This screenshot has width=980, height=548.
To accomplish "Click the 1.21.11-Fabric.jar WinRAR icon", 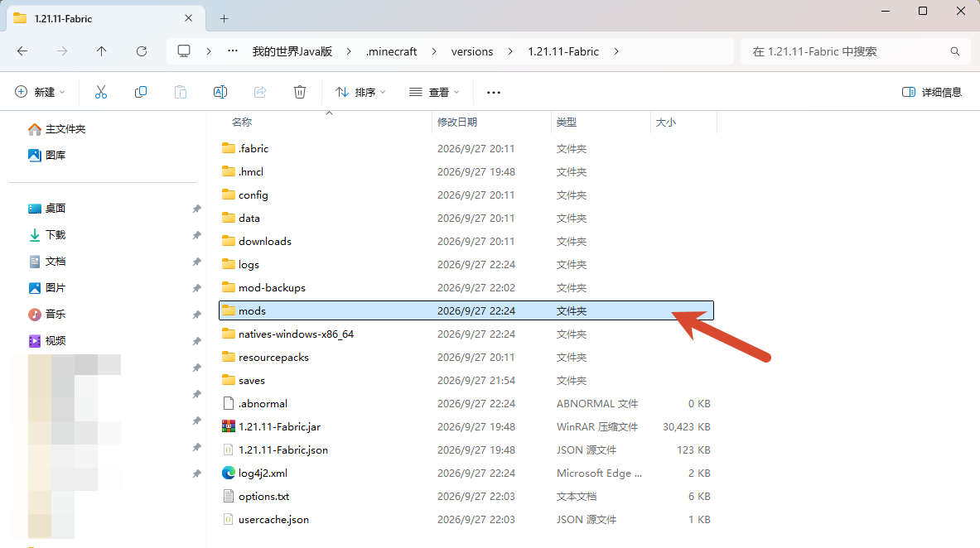I will (x=229, y=427).
